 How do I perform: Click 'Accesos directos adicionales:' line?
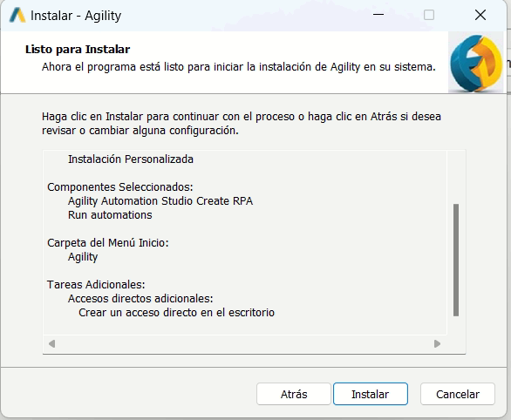click(140, 299)
